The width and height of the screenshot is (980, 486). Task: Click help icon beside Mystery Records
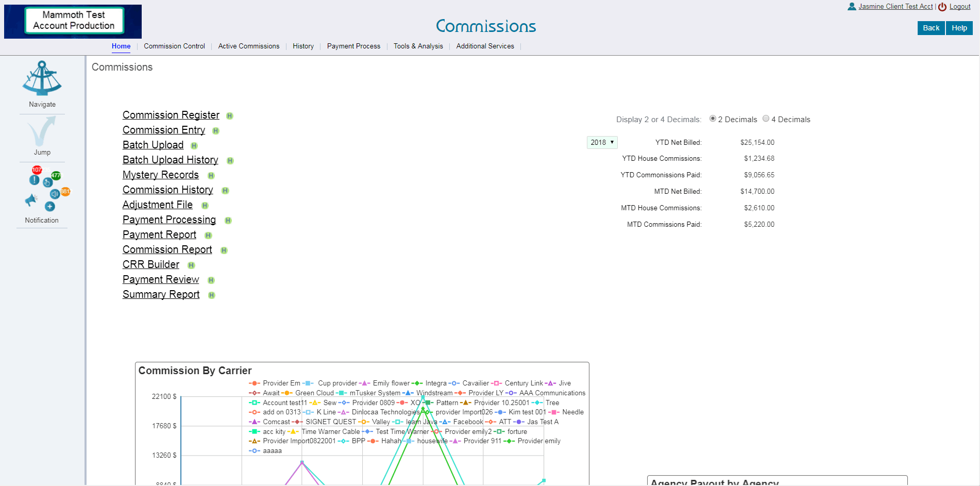(x=211, y=176)
